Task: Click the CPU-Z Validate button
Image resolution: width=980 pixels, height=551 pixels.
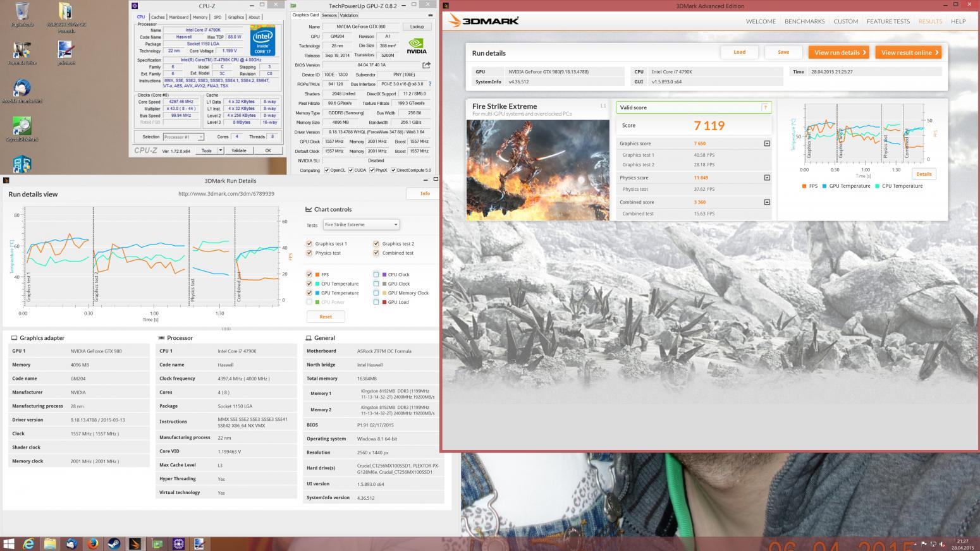Action: pos(239,150)
